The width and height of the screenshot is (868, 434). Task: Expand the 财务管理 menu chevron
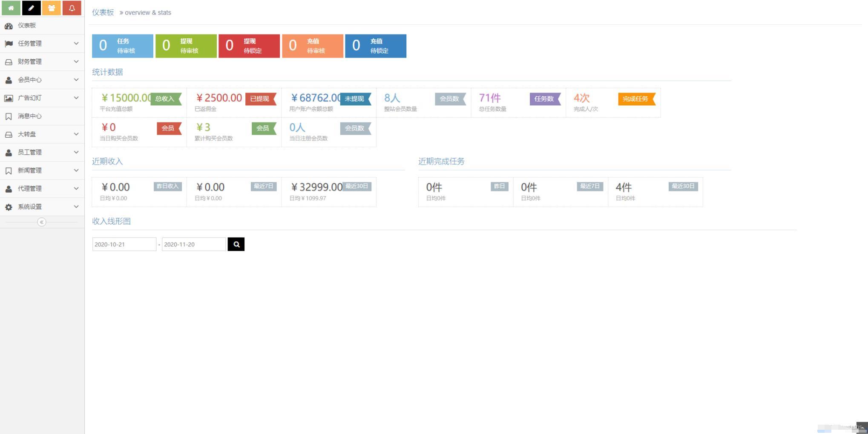click(x=76, y=61)
